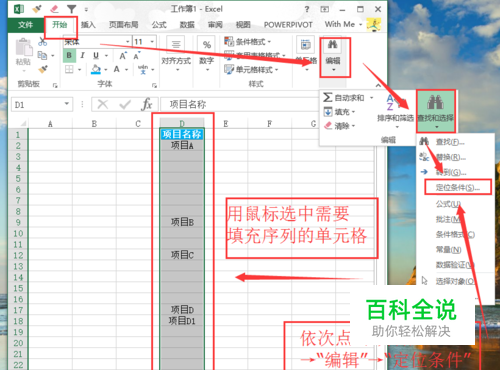Viewport: 500px width, 370px height.
Task: Switch to the 审阅 Review tab
Action: click(215, 25)
